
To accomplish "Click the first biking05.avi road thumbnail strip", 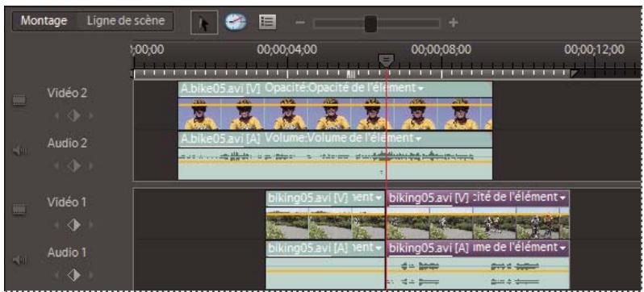I will click(x=325, y=223).
